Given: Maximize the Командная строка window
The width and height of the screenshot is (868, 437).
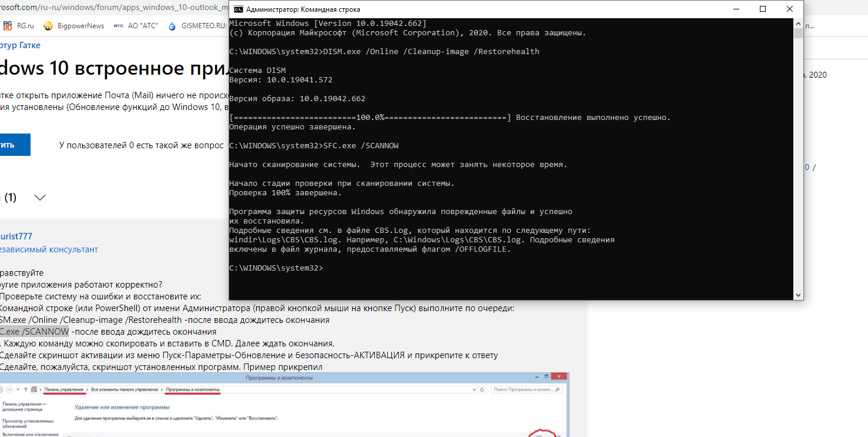Looking at the screenshot, I should pyautogui.click(x=762, y=9).
